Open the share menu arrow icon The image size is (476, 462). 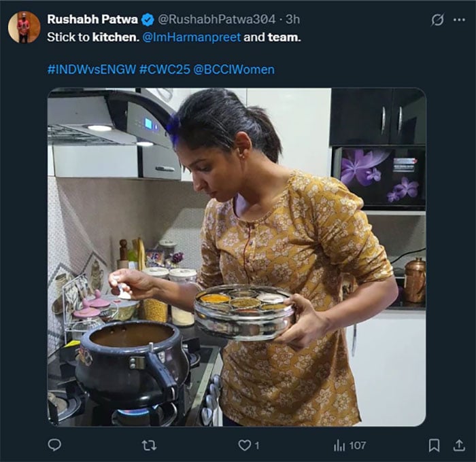tap(460, 445)
